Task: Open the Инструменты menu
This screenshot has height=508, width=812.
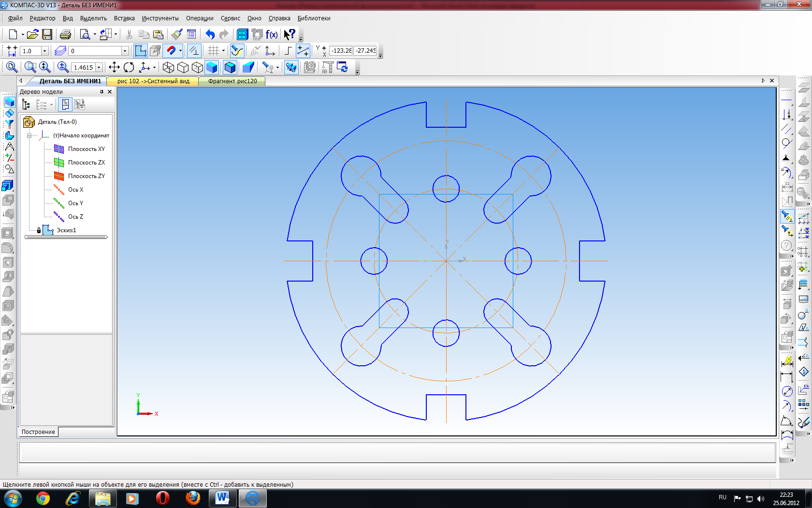Action: [x=160, y=18]
